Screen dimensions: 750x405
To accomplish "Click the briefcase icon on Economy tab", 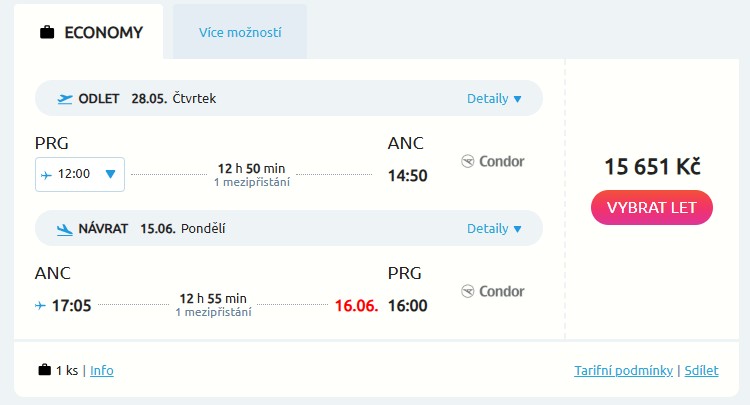I will click(x=47, y=32).
